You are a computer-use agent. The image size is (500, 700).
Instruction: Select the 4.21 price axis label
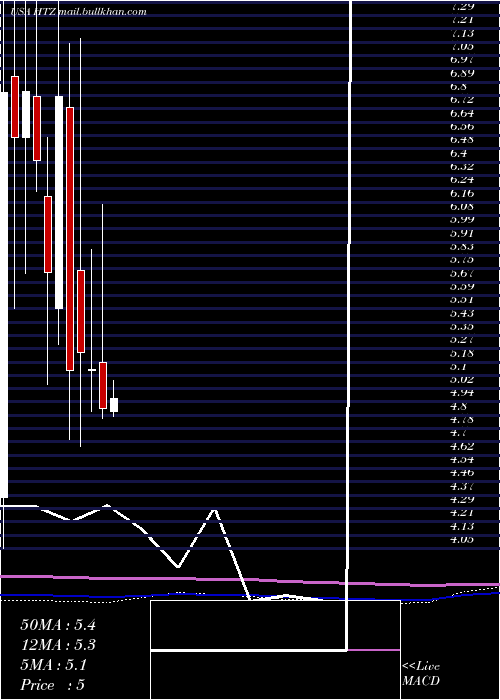(462, 512)
